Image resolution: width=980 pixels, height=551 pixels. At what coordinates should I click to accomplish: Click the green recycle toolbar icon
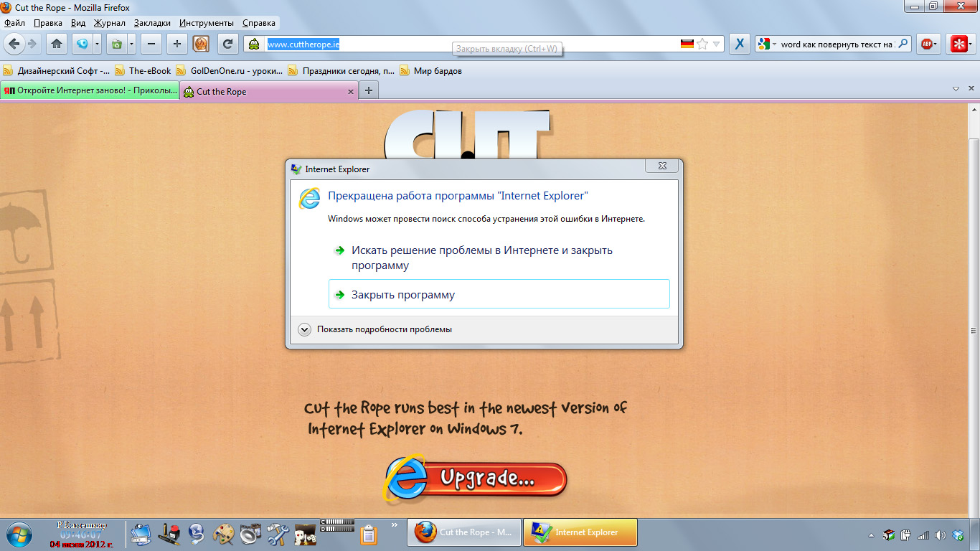[x=116, y=44]
